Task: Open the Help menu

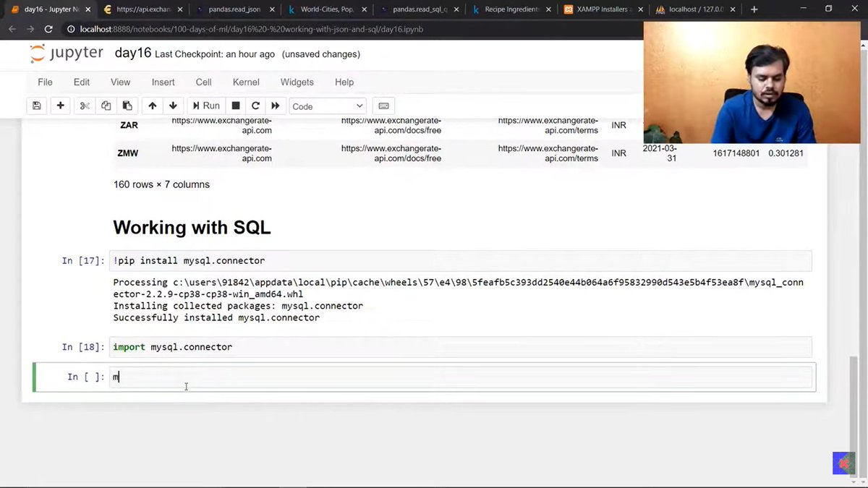Action: 344,82
